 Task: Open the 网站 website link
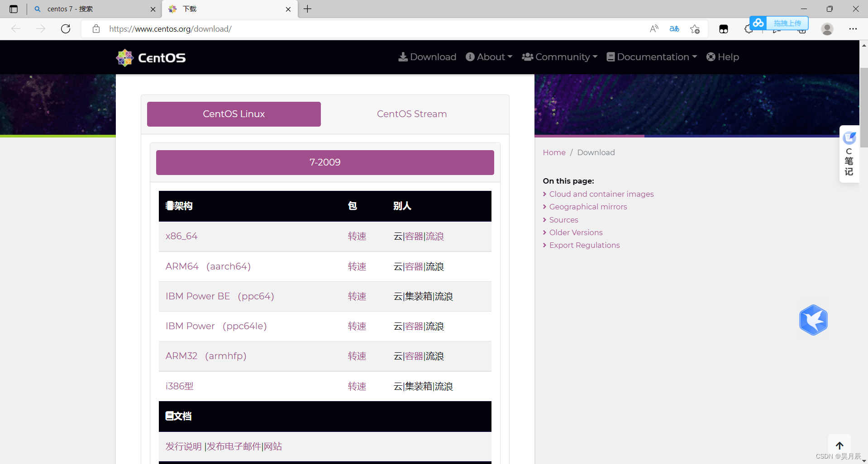click(x=273, y=446)
